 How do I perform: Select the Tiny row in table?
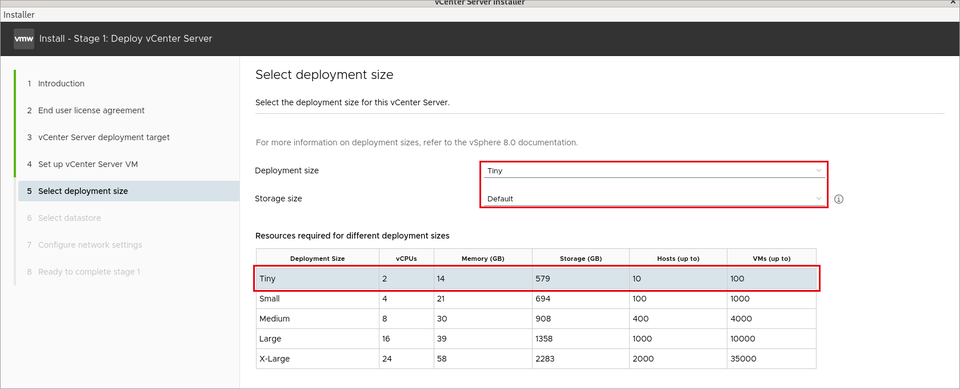point(536,279)
